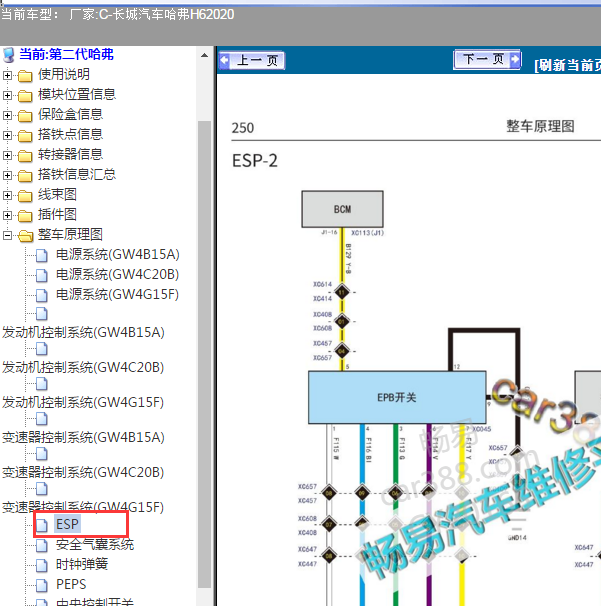Viewport: 601px width, 606px height.
Task: Open 变速器控制系统(GW4B15A) schematic
Action: (x=83, y=437)
